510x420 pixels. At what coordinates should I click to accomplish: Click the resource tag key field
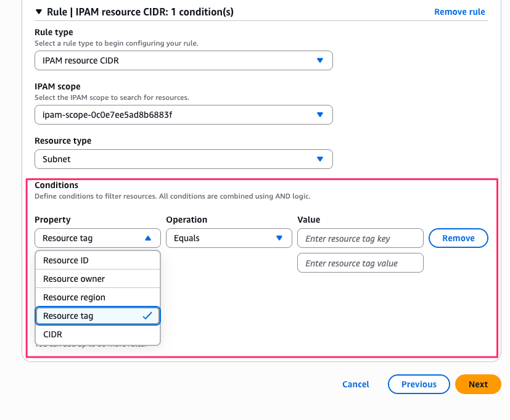(360, 239)
